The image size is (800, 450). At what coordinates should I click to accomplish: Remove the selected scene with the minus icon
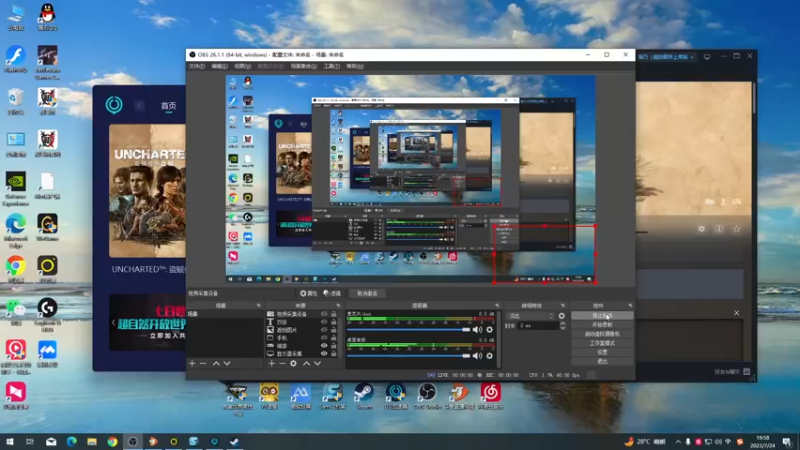tap(203, 363)
